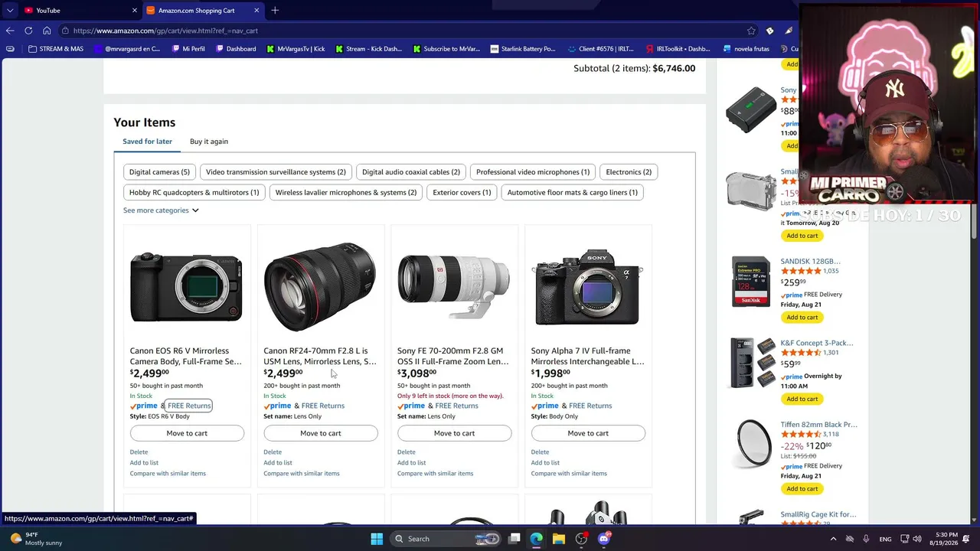
Task: Open Microsoft Edge from the taskbar
Action: tap(537, 539)
